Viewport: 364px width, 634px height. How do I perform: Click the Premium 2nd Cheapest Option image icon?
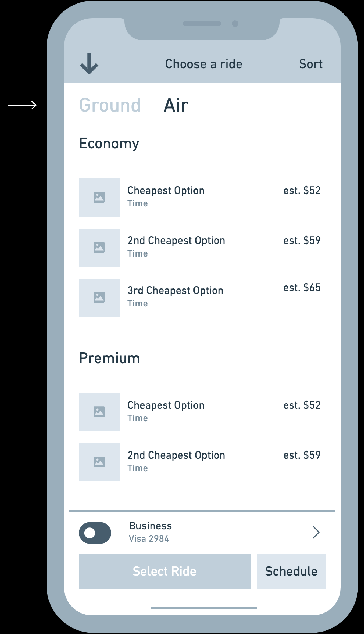[99, 462]
